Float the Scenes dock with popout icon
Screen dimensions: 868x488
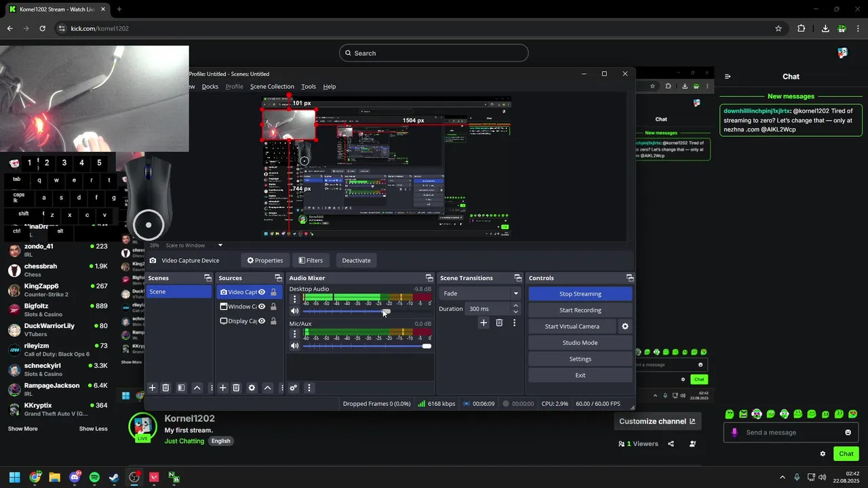tap(208, 278)
